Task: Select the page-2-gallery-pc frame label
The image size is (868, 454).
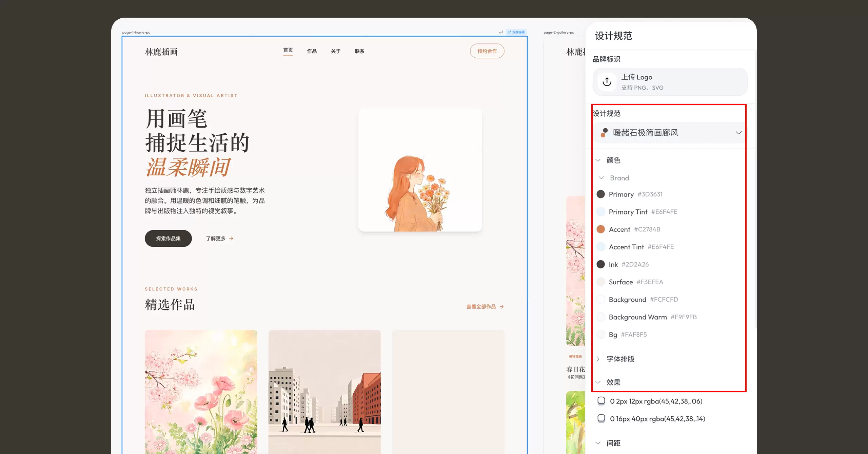Action: 559,33
